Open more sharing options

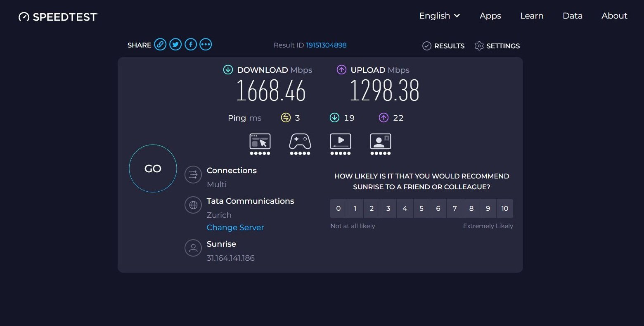[206, 44]
